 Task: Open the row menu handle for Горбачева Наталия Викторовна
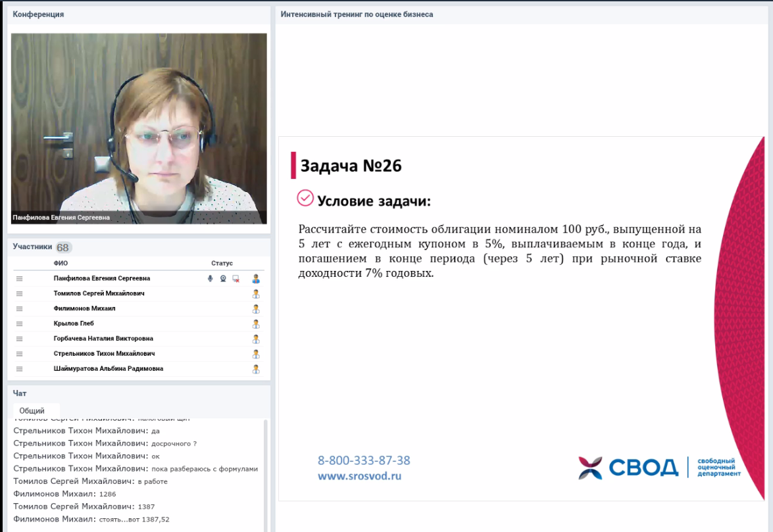pos(19,339)
